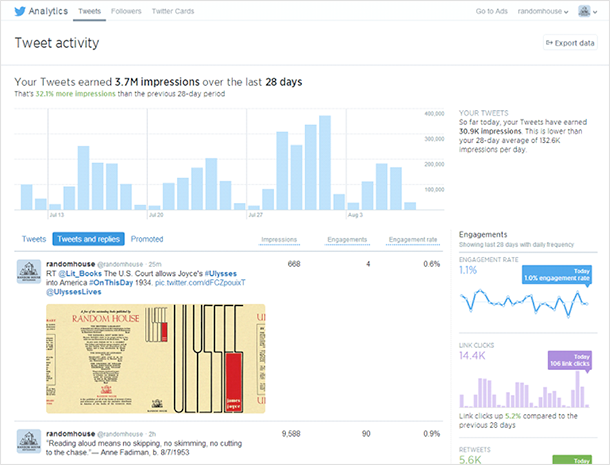Click the tallest bar in impressions chart

tap(325, 163)
